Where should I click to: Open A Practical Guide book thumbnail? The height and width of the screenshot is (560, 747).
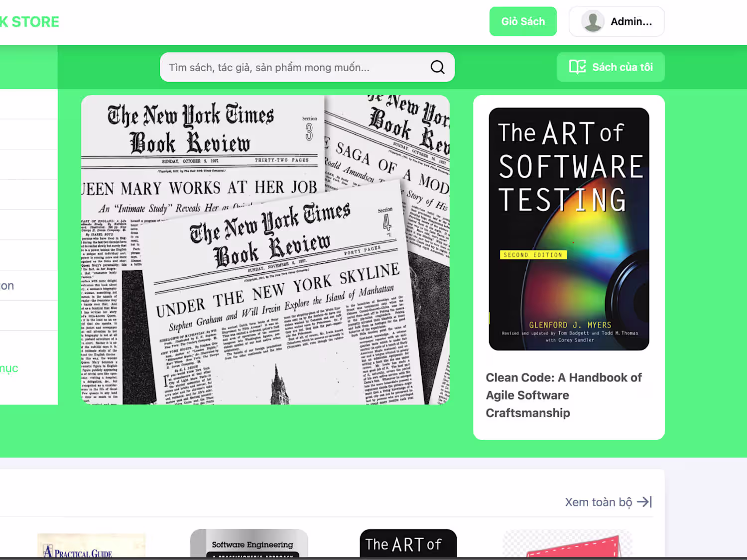92,546
